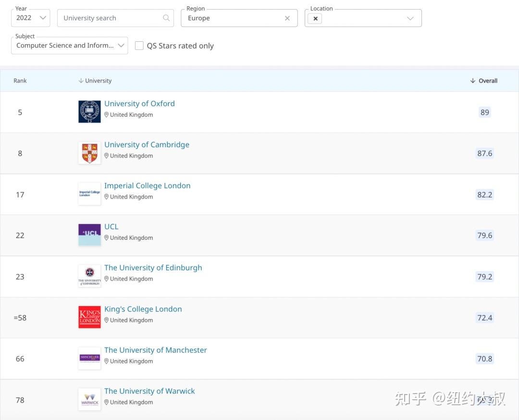This screenshot has width=519, height=420.
Task: Click the King's College London shield logo
Action: (89, 317)
